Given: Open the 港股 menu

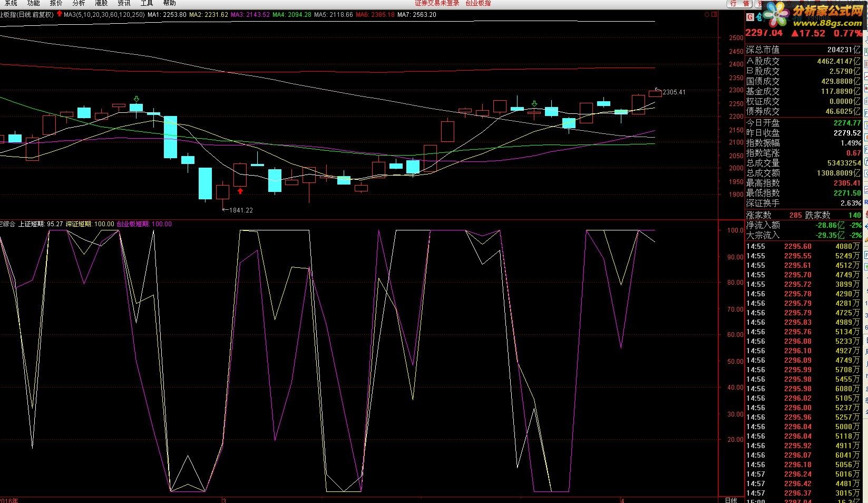Looking at the screenshot, I should [101, 3].
